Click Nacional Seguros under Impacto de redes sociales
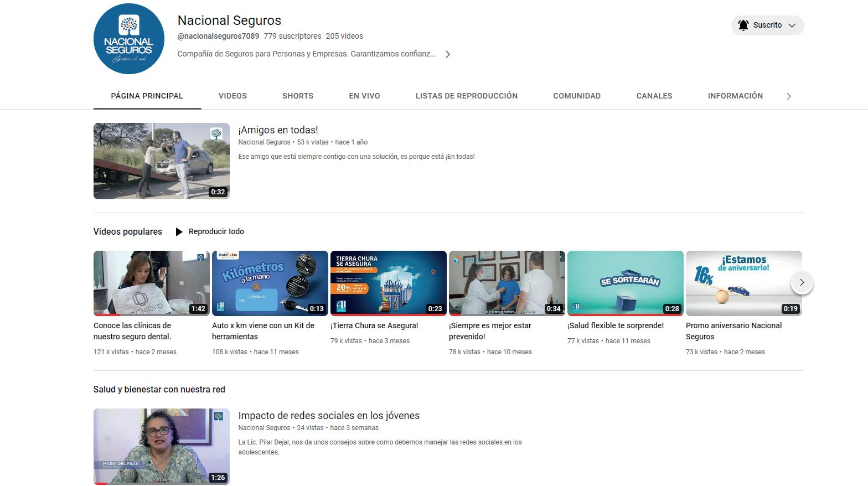Image resolution: width=868 pixels, height=486 pixels. tap(264, 428)
